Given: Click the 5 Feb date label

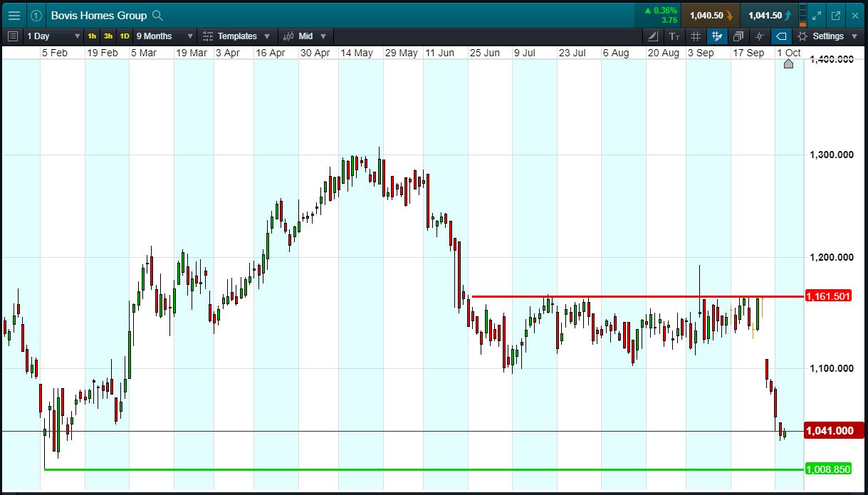Looking at the screenshot, I should pos(54,53).
